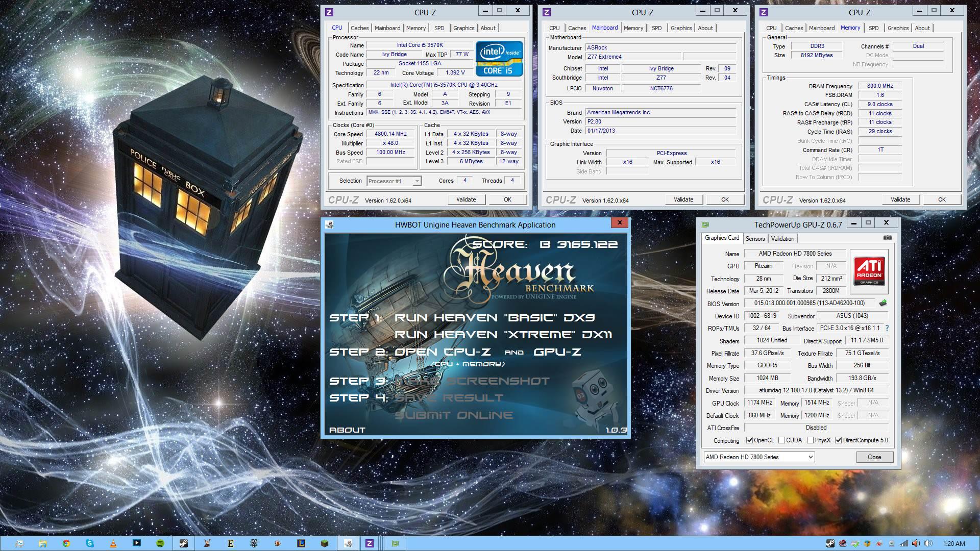Click the red speaker tray icon
980x551 pixels.
(916, 544)
